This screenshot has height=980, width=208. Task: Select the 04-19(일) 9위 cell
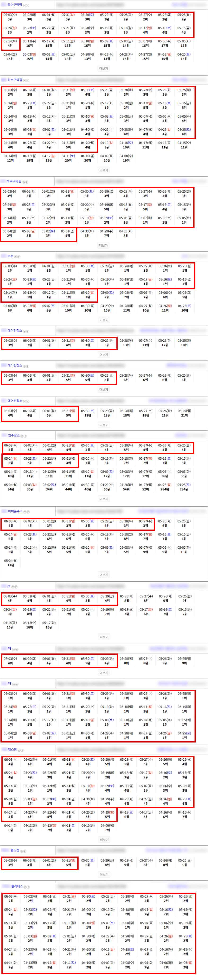[107, 145]
